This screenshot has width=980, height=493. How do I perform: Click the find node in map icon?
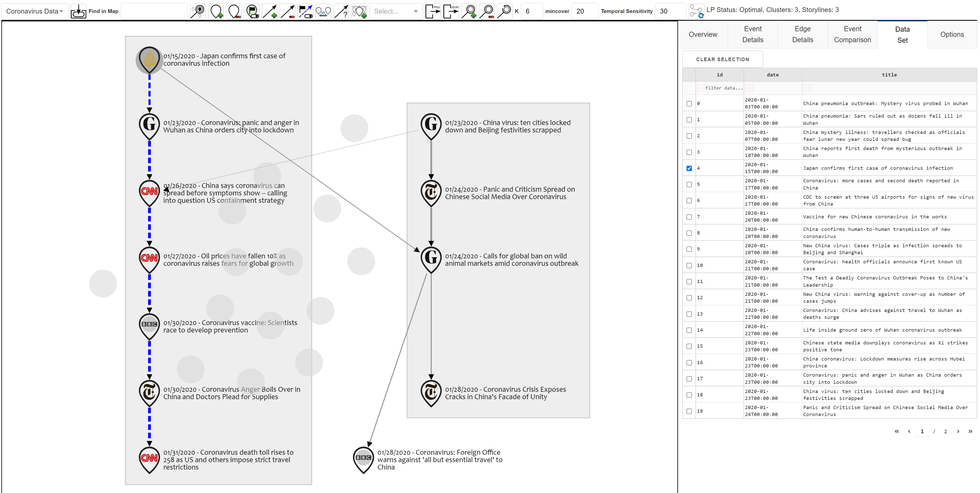coord(198,11)
